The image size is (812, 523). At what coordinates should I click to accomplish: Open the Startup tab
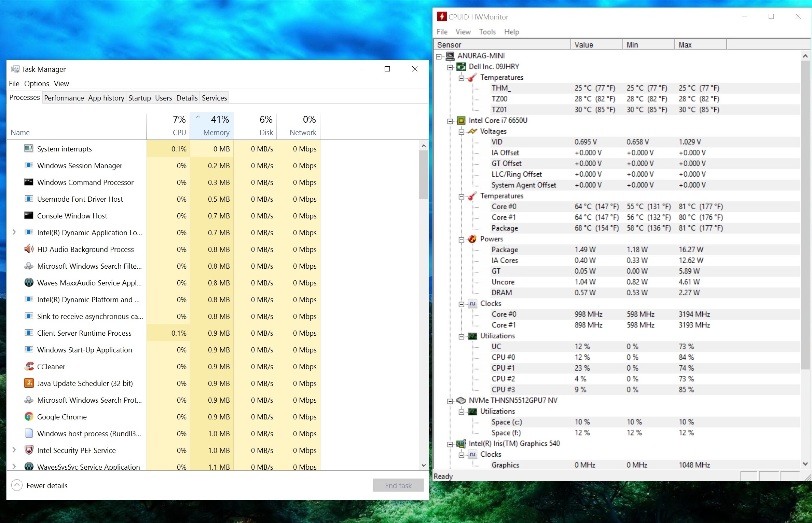click(139, 98)
